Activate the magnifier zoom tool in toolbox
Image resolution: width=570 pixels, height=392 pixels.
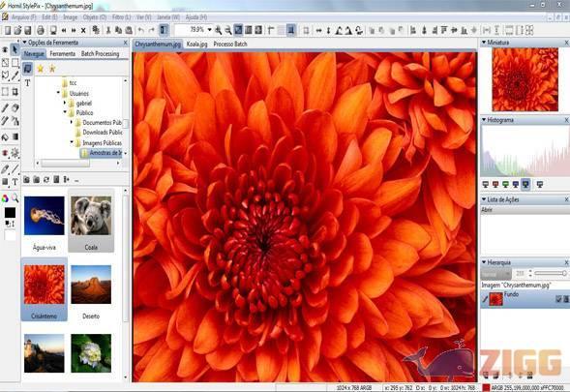15,198
